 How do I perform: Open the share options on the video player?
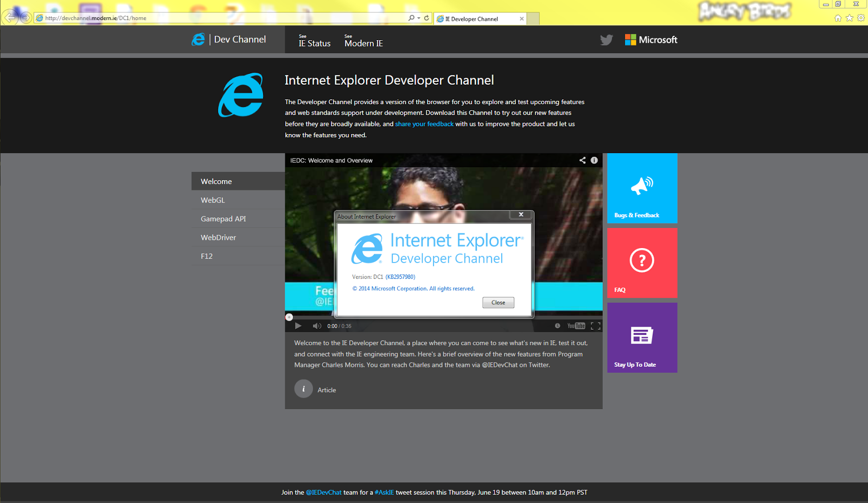(x=582, y=160)
